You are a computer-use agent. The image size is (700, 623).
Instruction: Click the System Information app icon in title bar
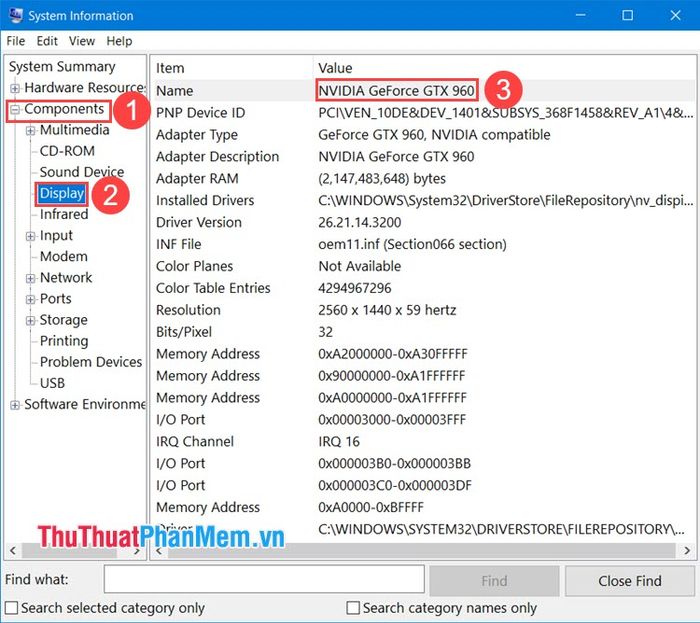click(15, 15)
